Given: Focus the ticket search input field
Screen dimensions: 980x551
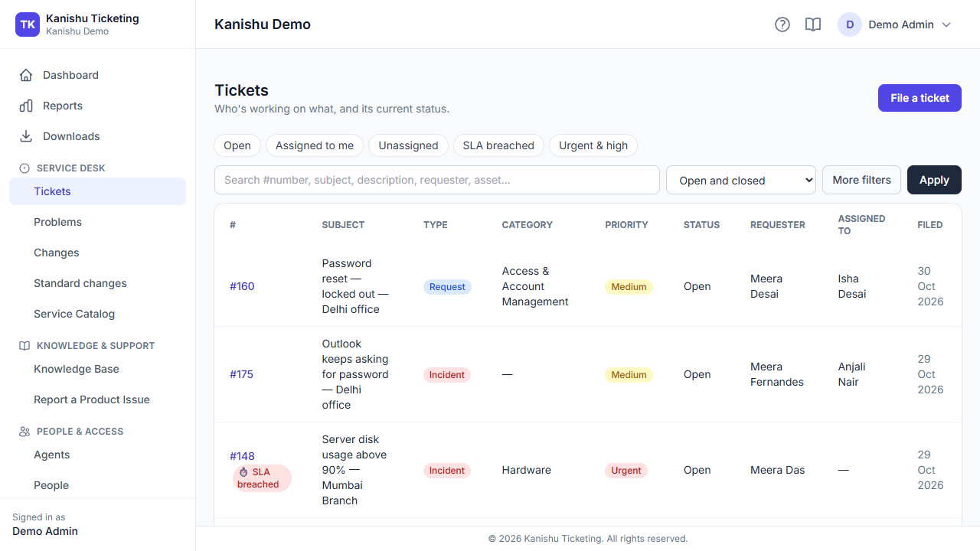Looking at the screenshot, I should coord(437,180).
